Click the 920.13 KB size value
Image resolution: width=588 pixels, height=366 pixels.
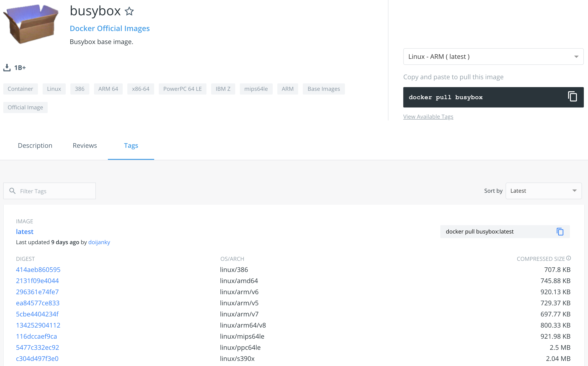coord(555,292)
